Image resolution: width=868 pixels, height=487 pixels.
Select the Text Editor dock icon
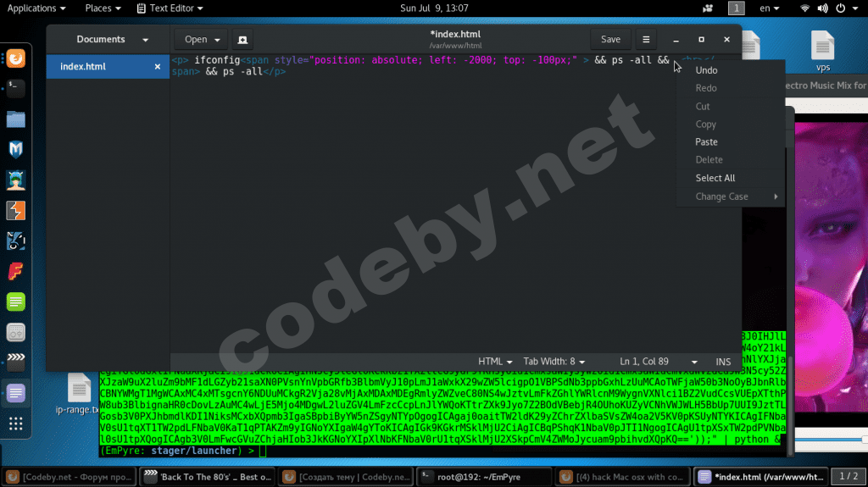click(x=15, y=393)
